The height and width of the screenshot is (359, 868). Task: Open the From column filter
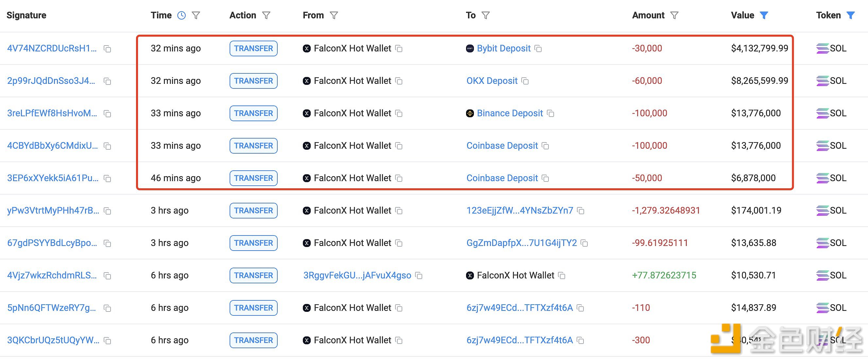[x=334, y=15]
